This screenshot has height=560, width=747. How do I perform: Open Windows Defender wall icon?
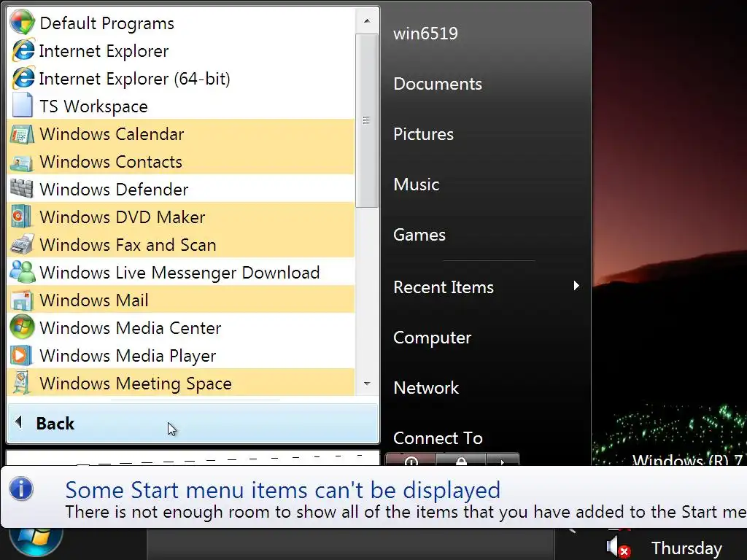pyautogui.click(x=22, y=189)
